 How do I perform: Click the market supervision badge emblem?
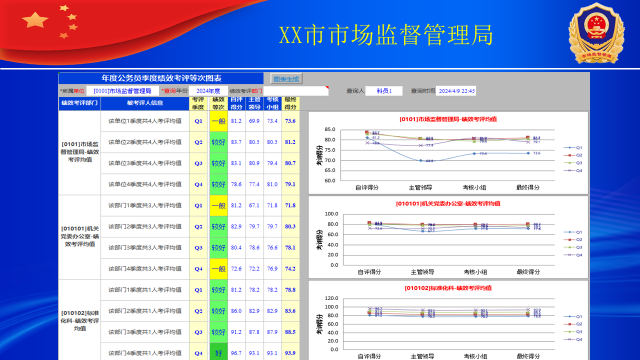(596, 33)
